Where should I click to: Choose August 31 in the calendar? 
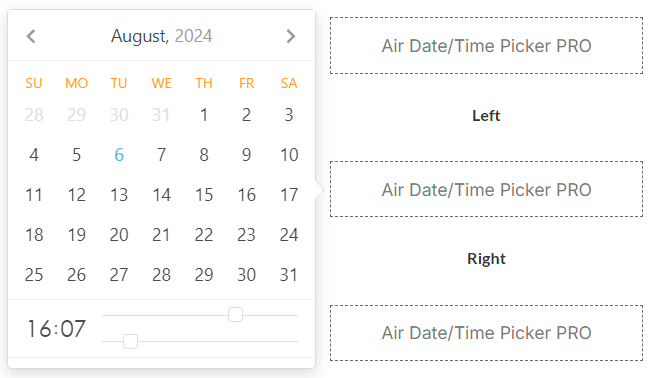[289, 275]
